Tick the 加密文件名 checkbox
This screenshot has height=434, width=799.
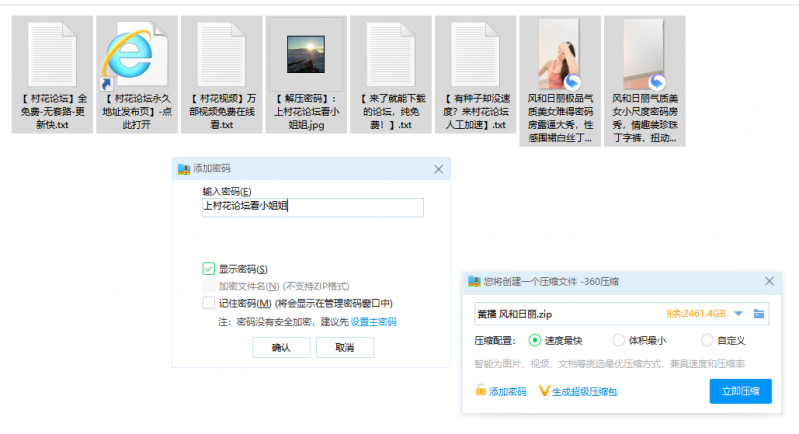point(209,286)
